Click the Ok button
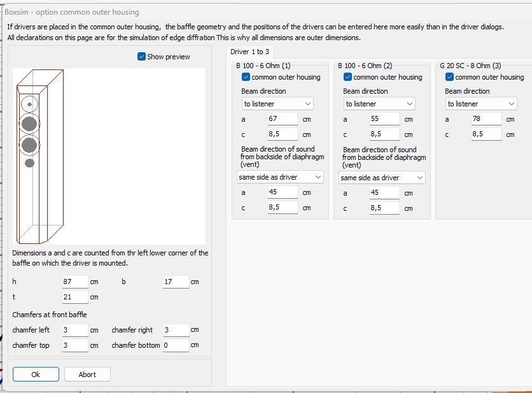Screen dimensions: 532x393 (36, 375)
